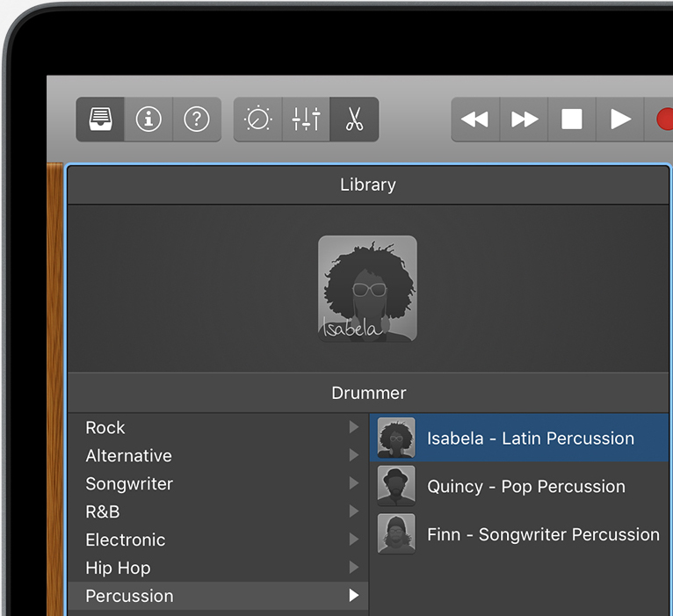This screenshot has width=673, height=616.
Task: Click the Drummer section header
Action: tap(368, 393)
